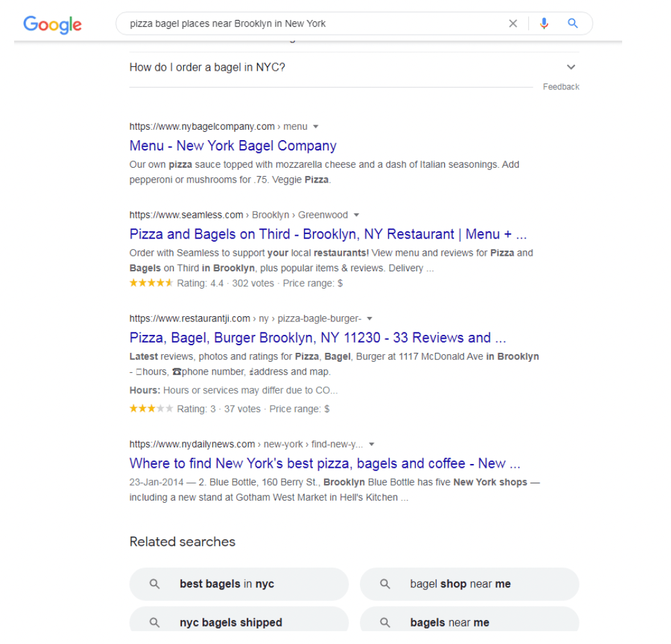Select 'best bagels in nyc' related search

tap(226, 584)
